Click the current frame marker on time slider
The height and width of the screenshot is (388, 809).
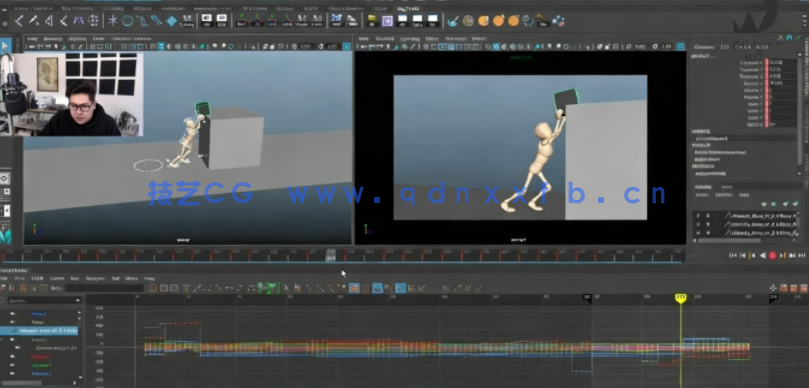click(x=331, y=255)
